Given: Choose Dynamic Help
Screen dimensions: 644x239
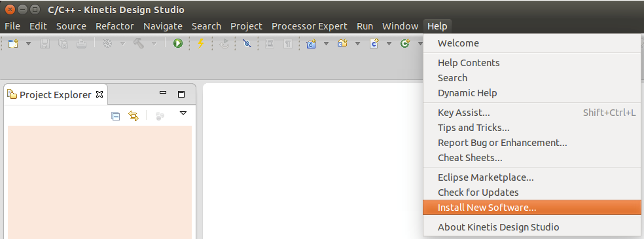Looking at the screenshot, I should click(x=532, y=93).
